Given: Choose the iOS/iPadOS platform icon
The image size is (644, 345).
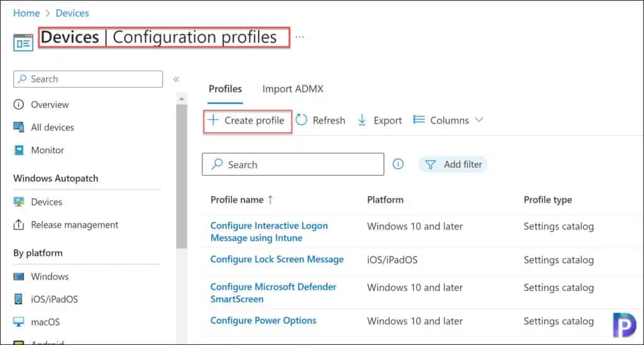Looking at the screenshot, I should [x=18, y=299].
